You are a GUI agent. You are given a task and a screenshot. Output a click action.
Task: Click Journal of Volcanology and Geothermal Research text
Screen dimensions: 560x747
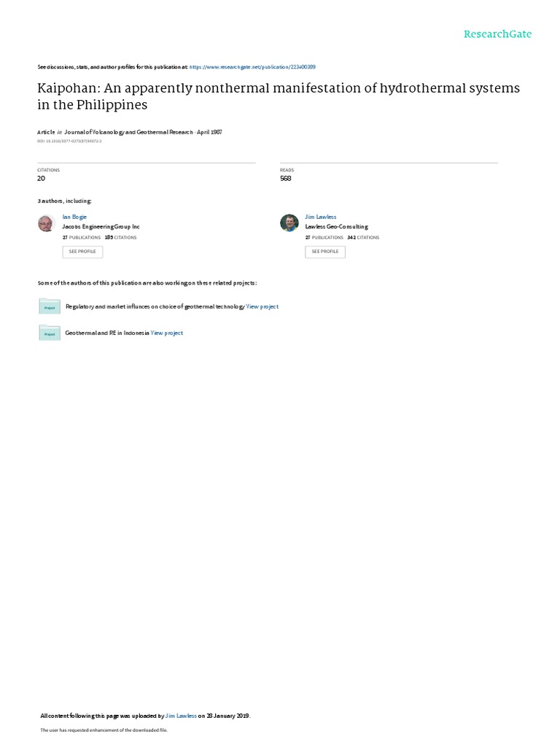(128, 132)
